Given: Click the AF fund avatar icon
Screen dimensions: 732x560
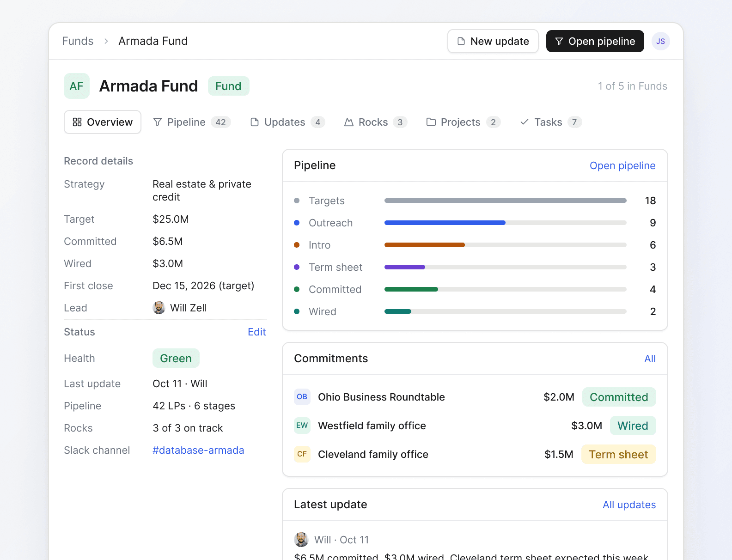Looking at the screenshot, I should click(76, 86).
